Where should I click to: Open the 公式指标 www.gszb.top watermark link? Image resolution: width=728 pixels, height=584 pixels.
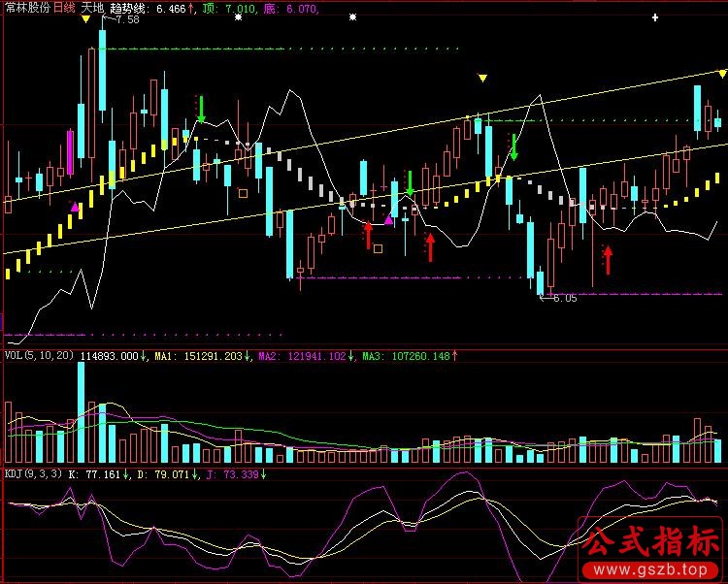(651, 550)
